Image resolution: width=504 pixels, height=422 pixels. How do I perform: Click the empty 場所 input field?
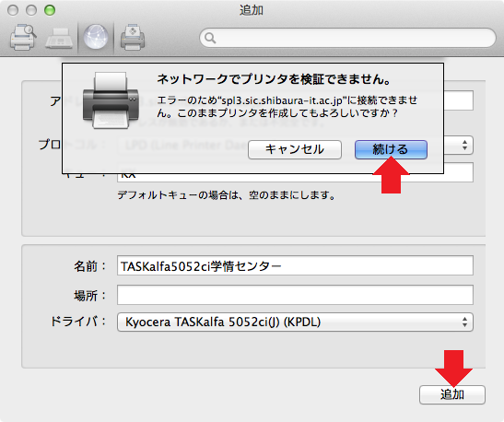point(295,295)
